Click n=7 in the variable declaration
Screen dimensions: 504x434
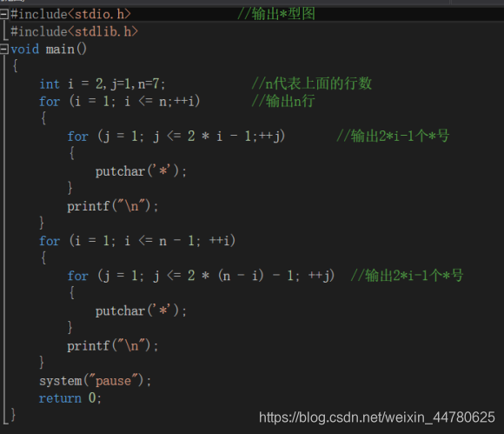click(x=149, y=84)
